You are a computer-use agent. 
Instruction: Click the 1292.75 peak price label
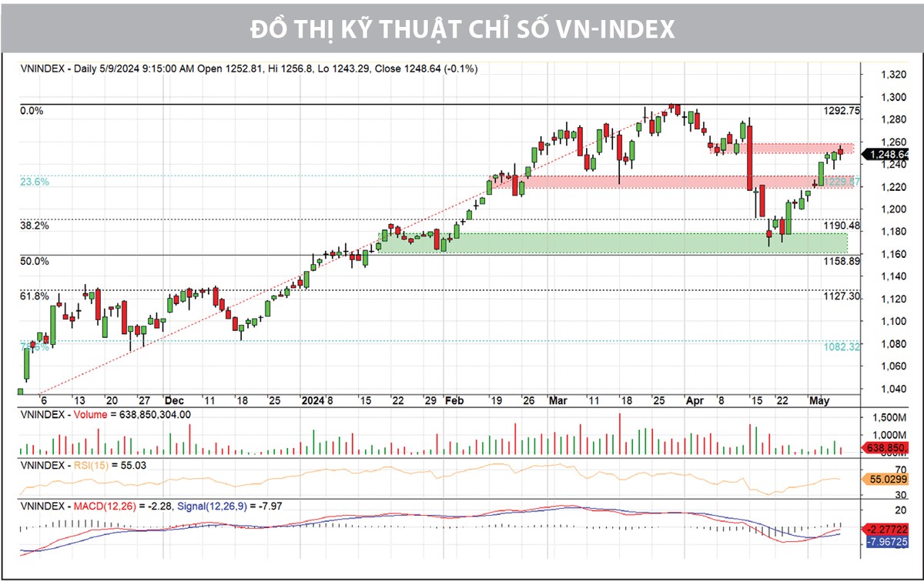coord(841,111)
